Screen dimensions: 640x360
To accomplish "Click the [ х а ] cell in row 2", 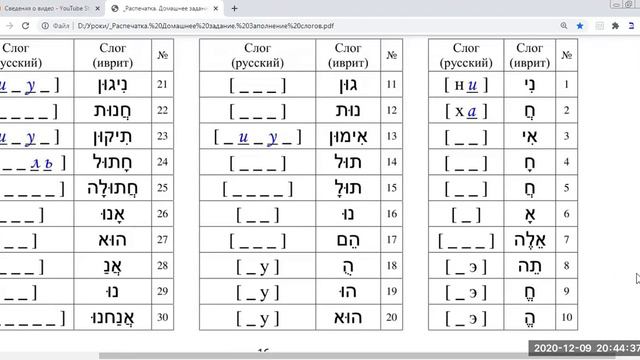I will coord(466,110).
